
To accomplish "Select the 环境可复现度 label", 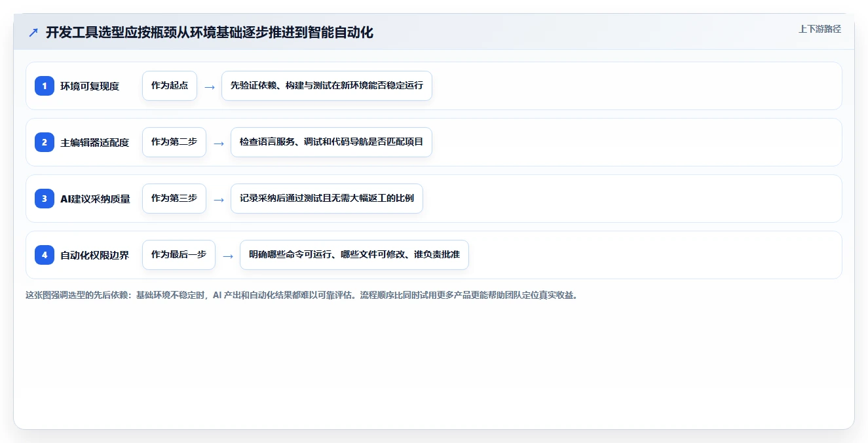I will point(90,86).
